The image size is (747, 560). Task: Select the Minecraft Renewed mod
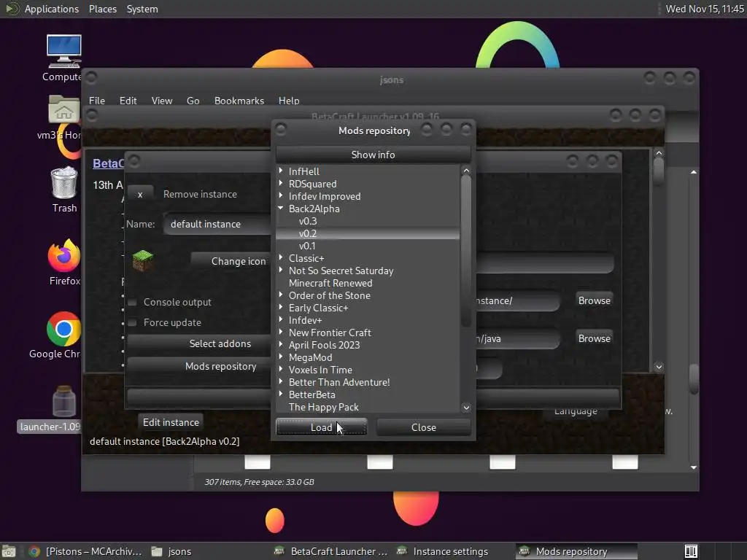[330, 283]
